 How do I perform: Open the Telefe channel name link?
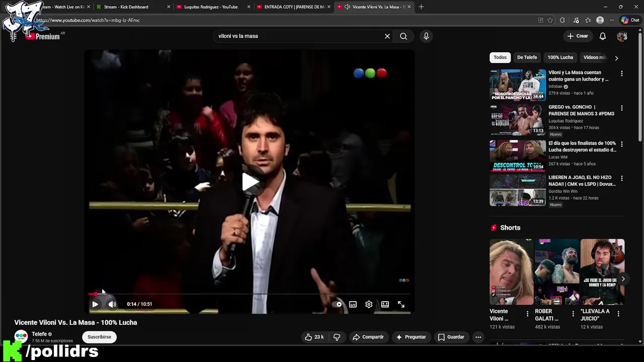tap(39, 334)
